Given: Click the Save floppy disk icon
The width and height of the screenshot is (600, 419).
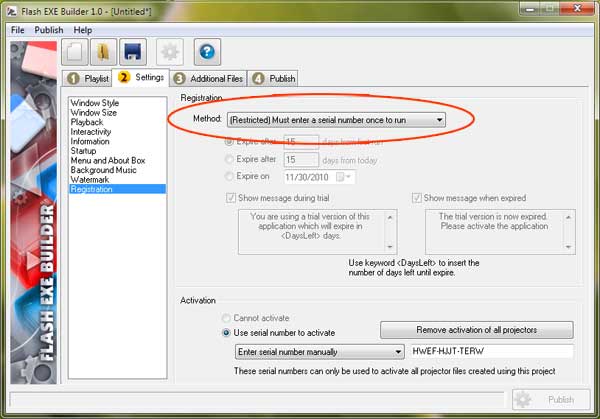Looking at the screenshot, I should tap(133, 52).
